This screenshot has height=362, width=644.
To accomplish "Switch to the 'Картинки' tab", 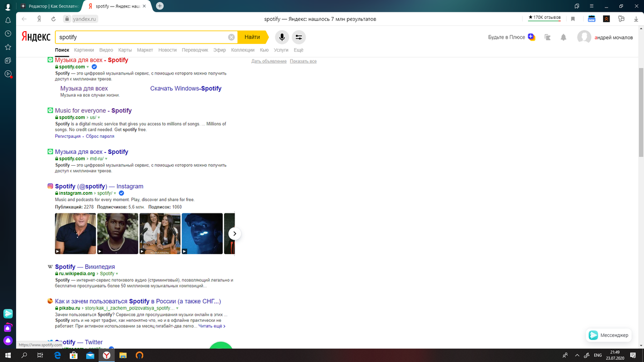I will pos(84,50).
